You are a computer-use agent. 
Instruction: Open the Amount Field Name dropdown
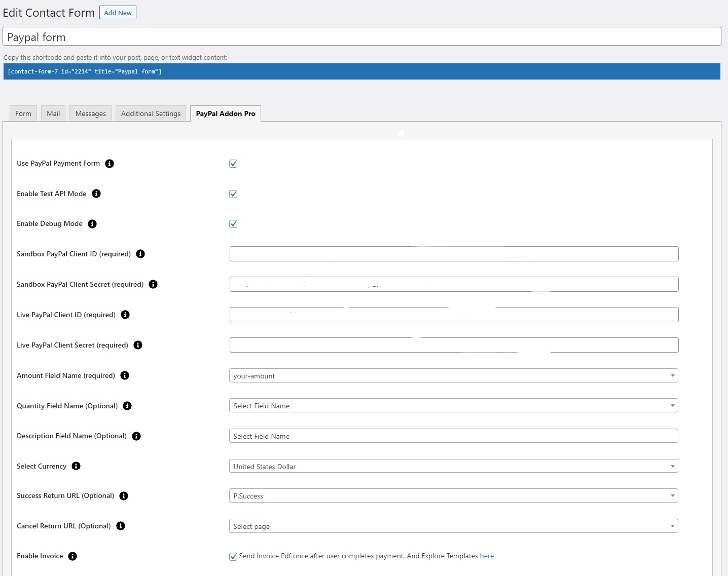tap(453, 376)
